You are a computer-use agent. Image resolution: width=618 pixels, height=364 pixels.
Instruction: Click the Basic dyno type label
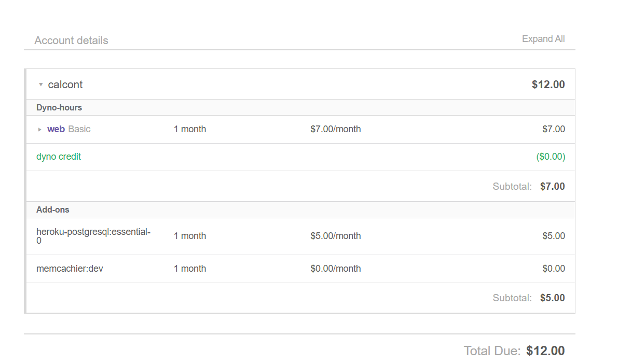[79, 129]
